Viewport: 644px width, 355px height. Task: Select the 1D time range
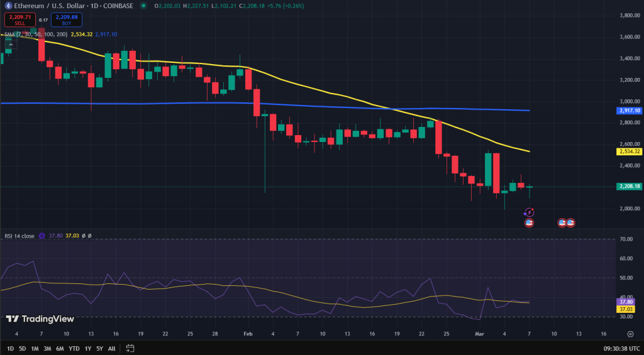pos(10,349)
